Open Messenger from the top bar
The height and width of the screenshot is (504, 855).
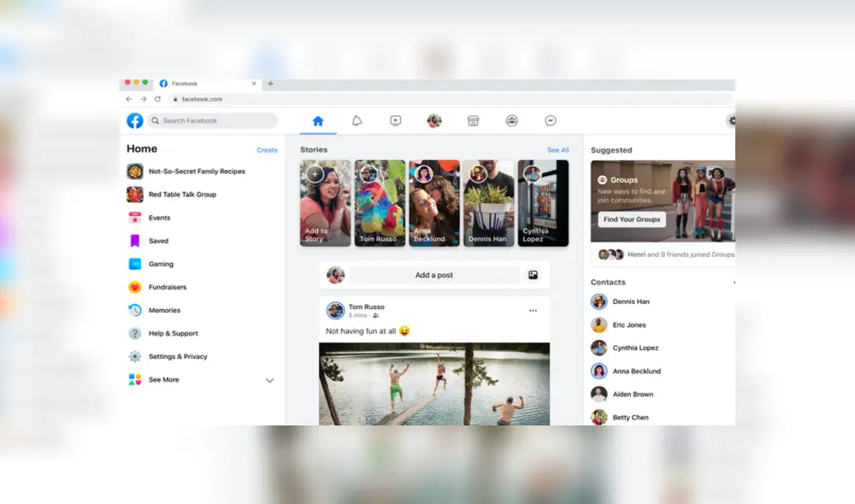pos(550,120)
